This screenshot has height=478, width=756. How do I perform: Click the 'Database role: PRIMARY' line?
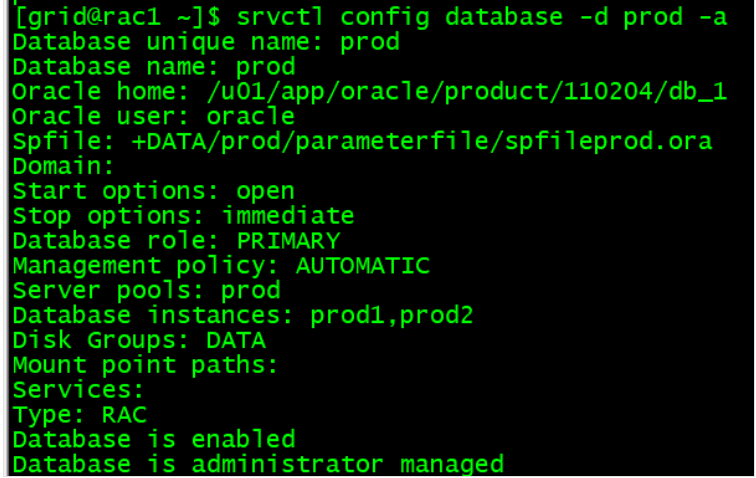[176, 241]
